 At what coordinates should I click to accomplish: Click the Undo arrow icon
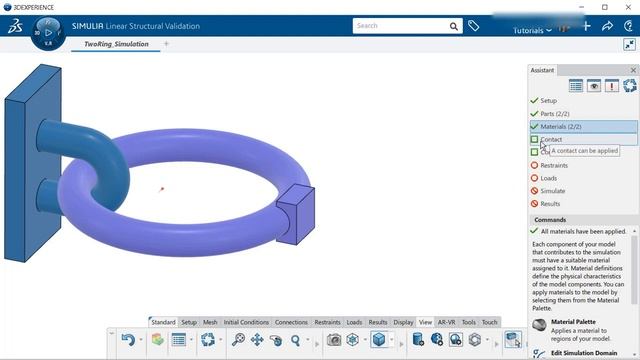click(x=128, y=340)
